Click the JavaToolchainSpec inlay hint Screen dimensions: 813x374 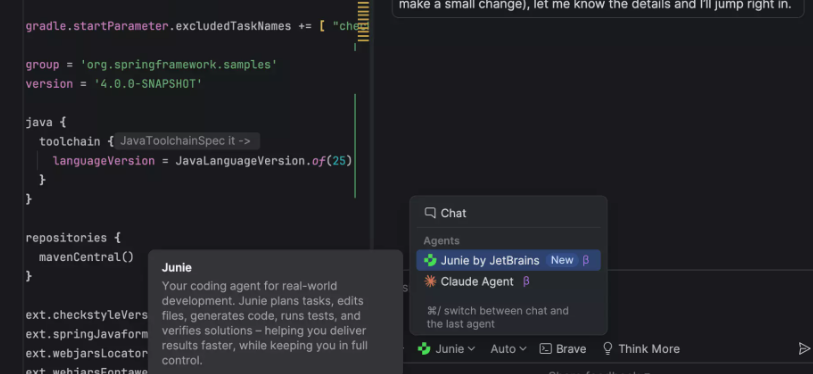click(186, 141)
